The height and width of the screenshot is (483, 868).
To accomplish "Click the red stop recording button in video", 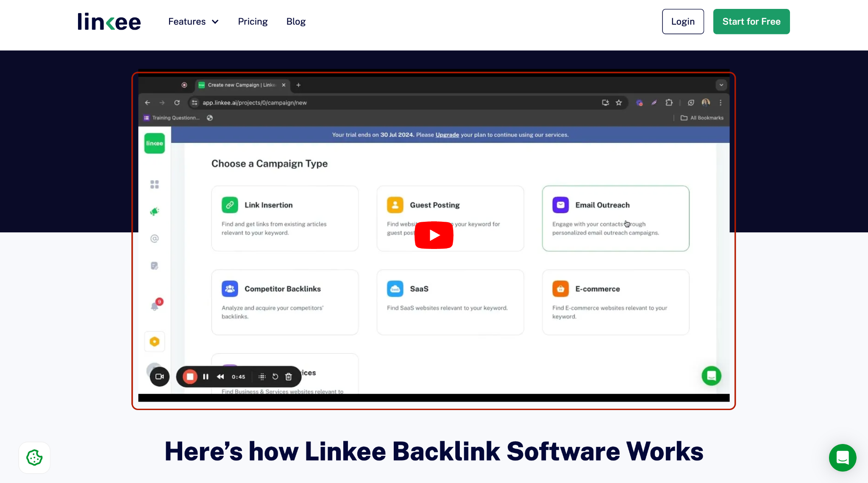I will click(190, 377).
